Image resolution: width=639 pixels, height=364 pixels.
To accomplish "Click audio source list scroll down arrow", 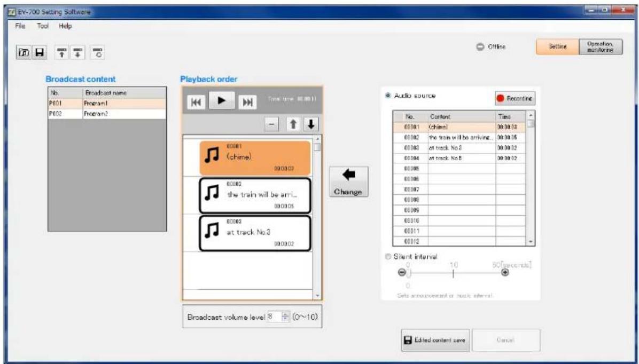I will (x=531, y=241).
